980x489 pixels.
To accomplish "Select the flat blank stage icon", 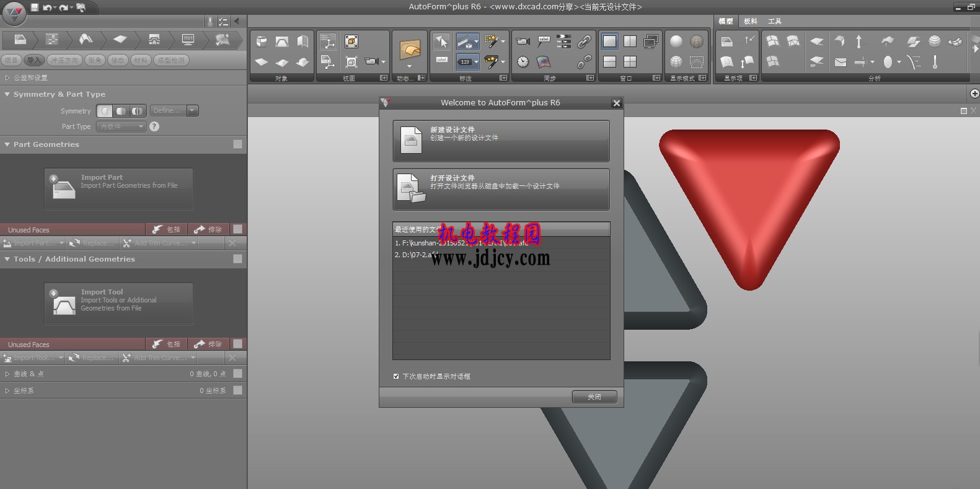I will [120, 40].
